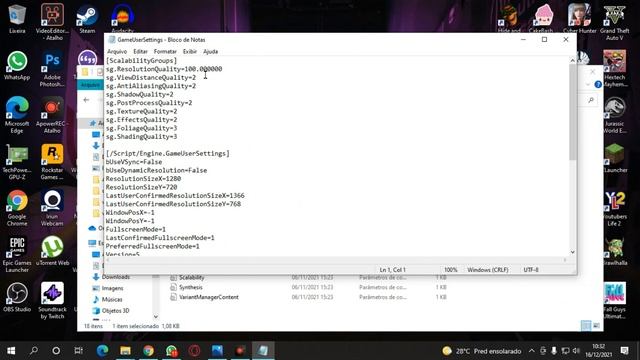
Task: Click the FullscreenMode=1 line
Action: pos(136,229)
